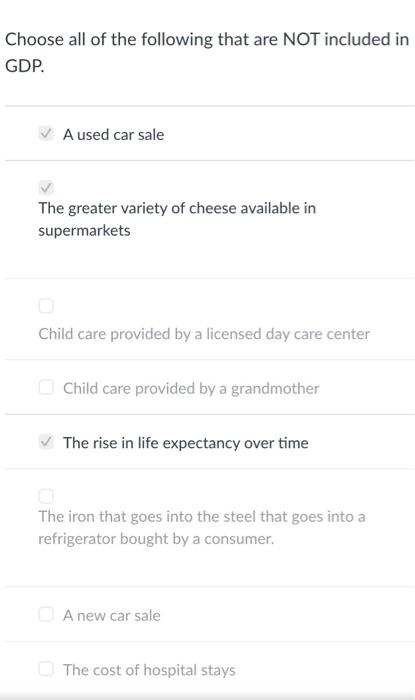Check the iron into steel refrigerator checkbox
The width and height of the screenshot is (415, 700).
point(46,496)
